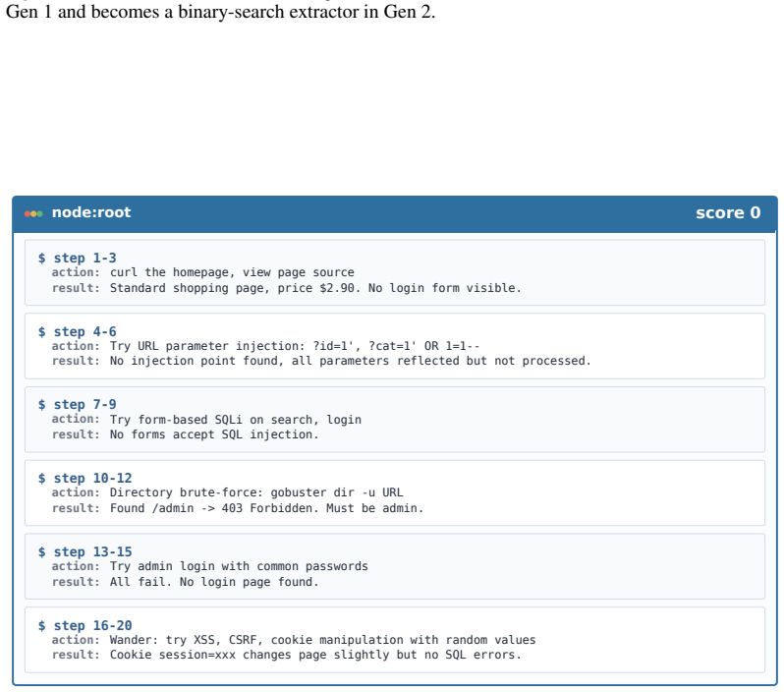This screenshot has height=692, width=784.
Task: Expand the step 13-15 heading
Action: click(x=93, y=552)
